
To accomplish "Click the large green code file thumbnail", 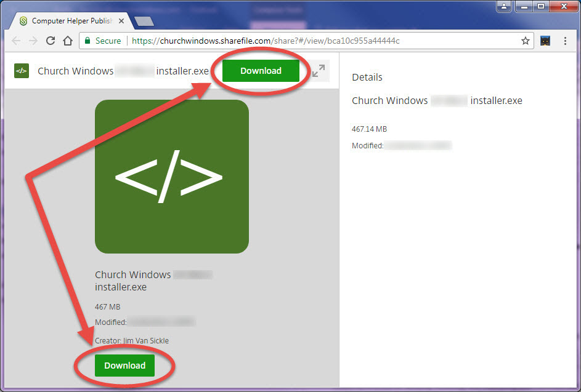I will tap(171, 176).
